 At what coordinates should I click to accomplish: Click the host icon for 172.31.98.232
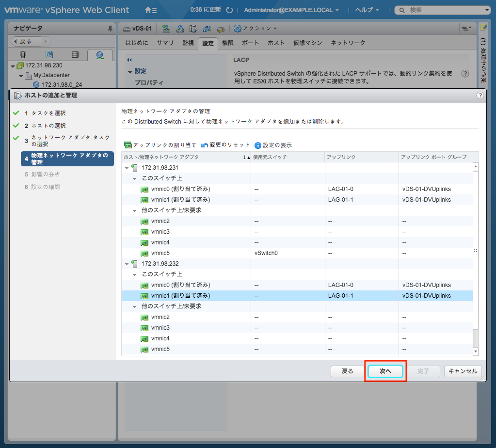pos(134,264)
